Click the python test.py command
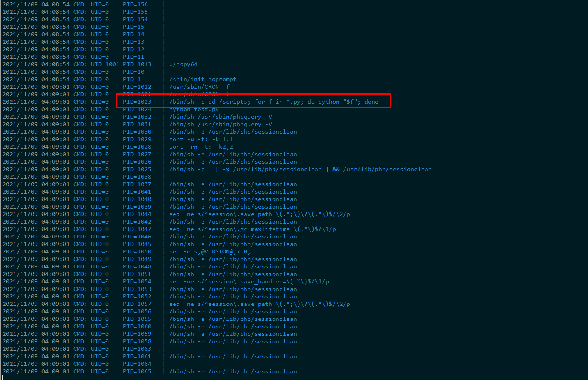588x380 pixels. tap(194, 109)
